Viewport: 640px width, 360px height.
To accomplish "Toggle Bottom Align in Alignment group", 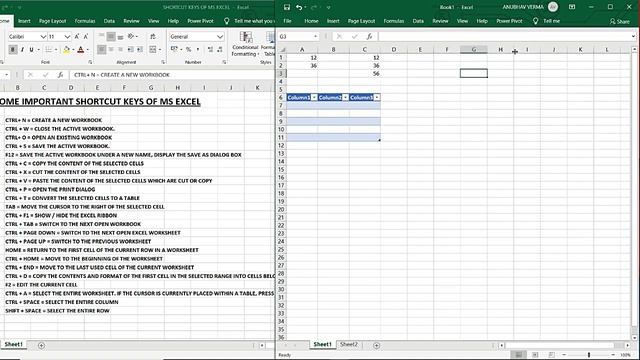I will (x=120, y=37).
